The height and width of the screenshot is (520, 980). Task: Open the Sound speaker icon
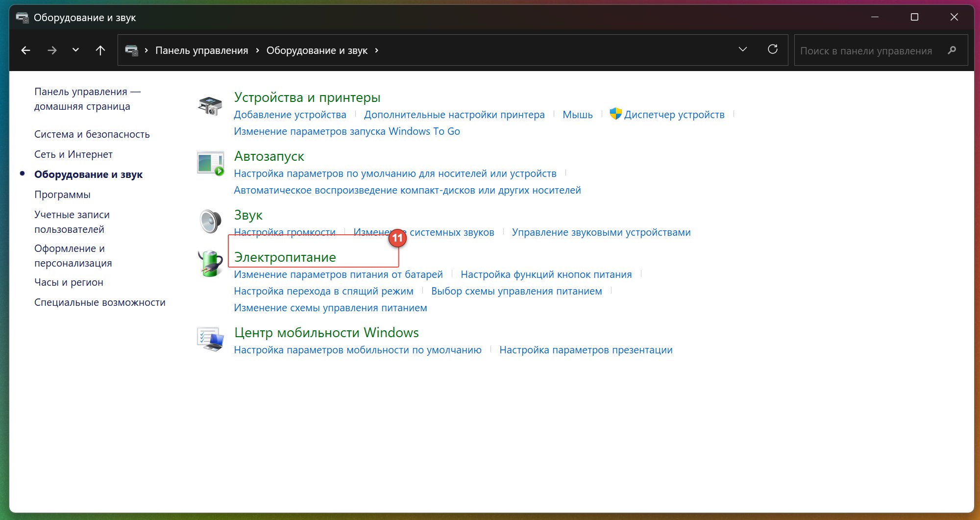coord(210,221)
